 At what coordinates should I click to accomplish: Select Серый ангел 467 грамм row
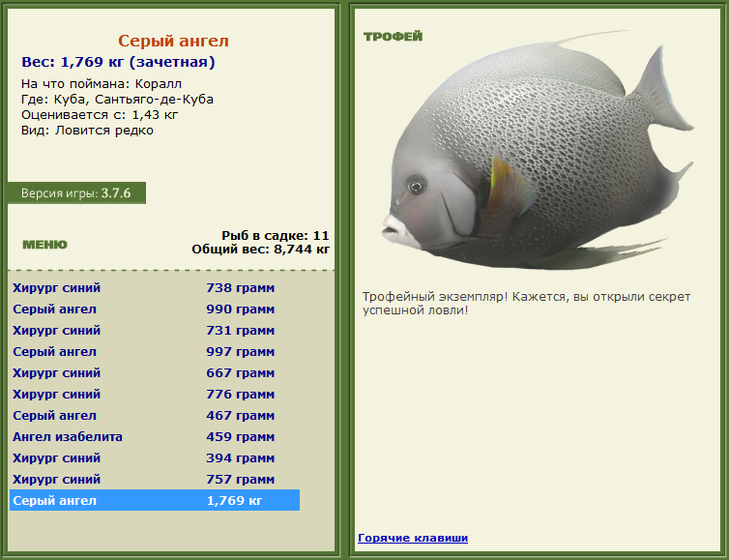tap(155, 416)
